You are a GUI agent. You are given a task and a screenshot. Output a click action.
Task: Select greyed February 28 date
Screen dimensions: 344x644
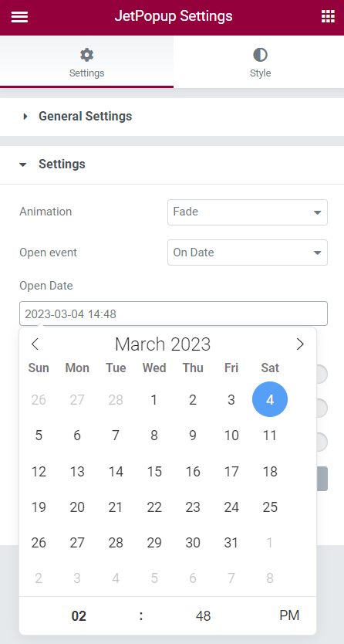[x=116, y=400]
